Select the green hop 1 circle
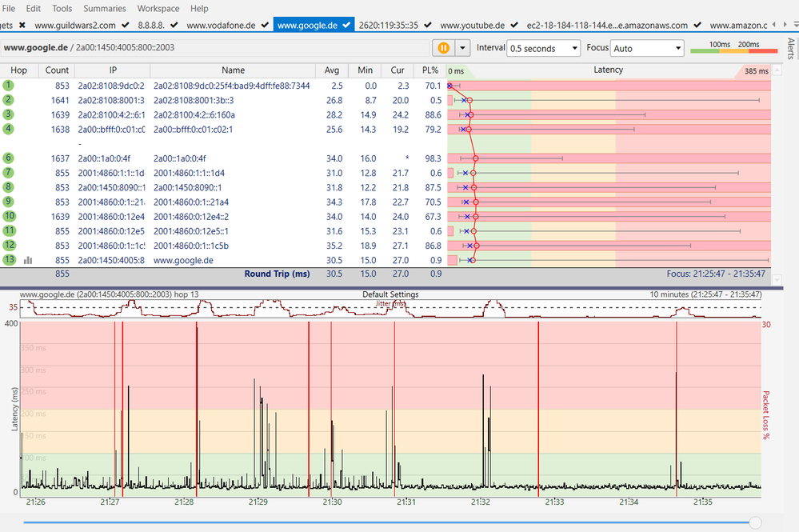Screen dimensions: 799x532 (x=9, y=86)
